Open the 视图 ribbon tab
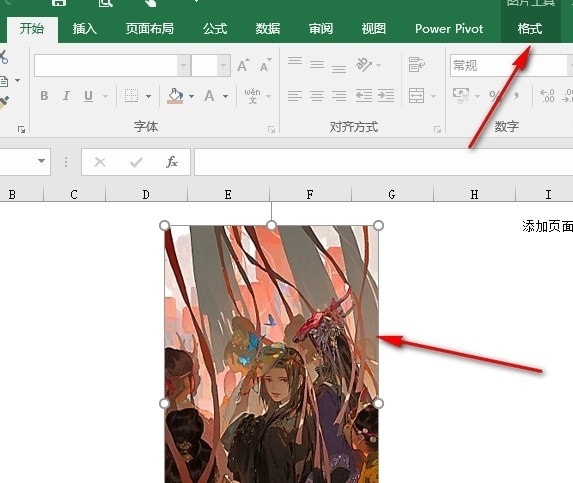 (x=373, y=28)
